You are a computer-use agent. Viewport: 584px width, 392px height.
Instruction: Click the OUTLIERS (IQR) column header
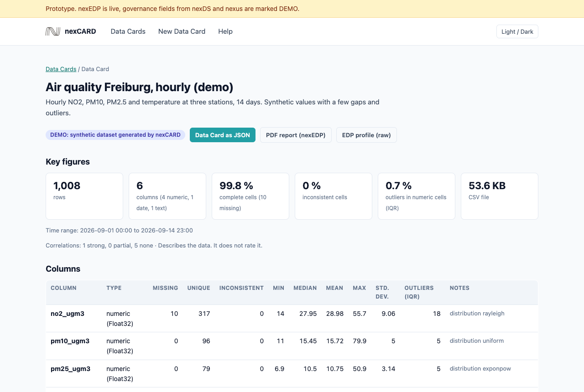point(419,292)
